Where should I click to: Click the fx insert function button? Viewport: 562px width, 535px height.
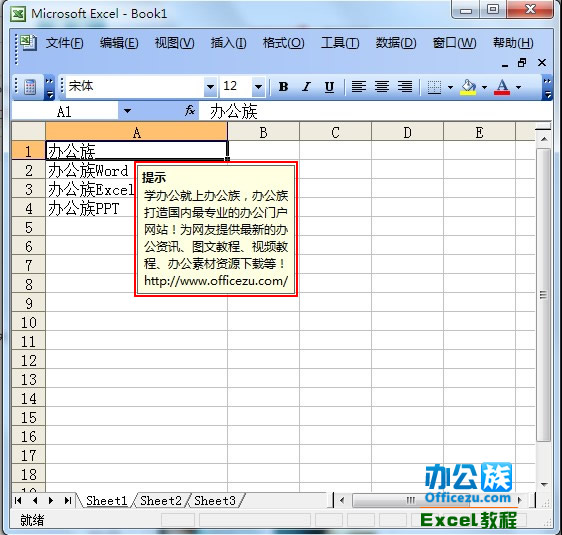pos(190,111)
